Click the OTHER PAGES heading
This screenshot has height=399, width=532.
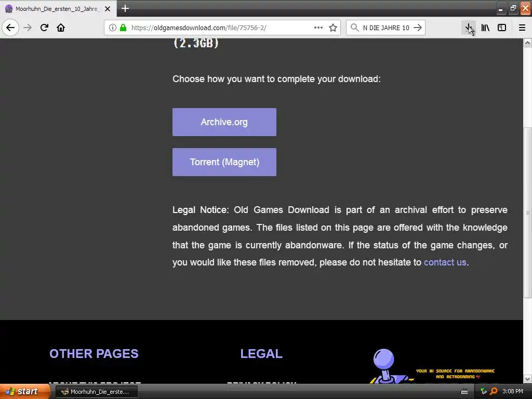coord(94,353)
